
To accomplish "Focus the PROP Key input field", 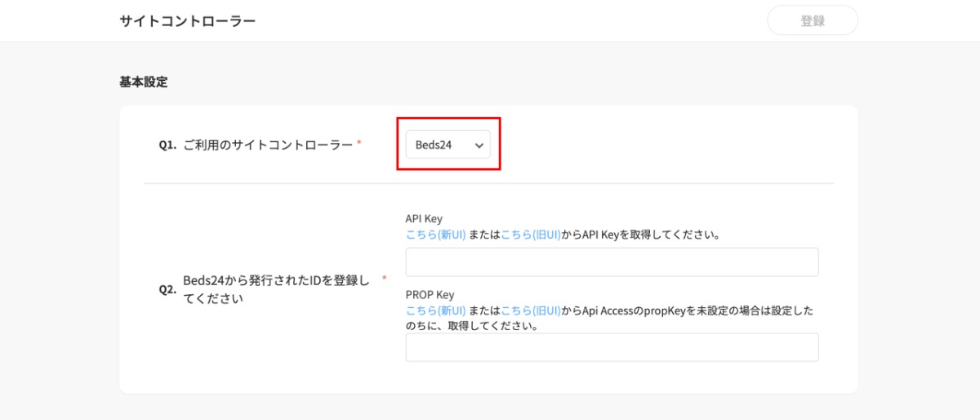I will click(612, 347).
